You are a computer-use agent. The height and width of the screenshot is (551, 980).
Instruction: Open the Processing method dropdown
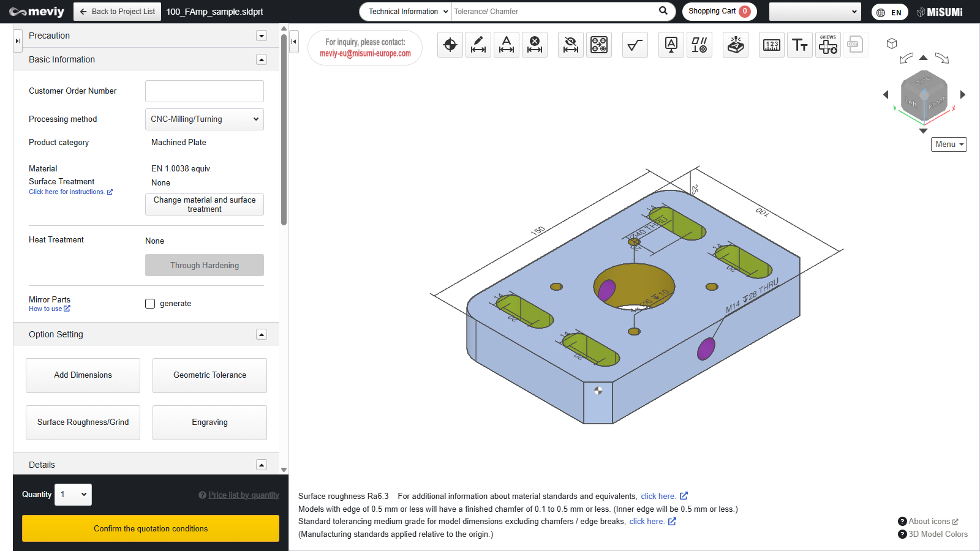pyautogui.click(x=205, y=119)
